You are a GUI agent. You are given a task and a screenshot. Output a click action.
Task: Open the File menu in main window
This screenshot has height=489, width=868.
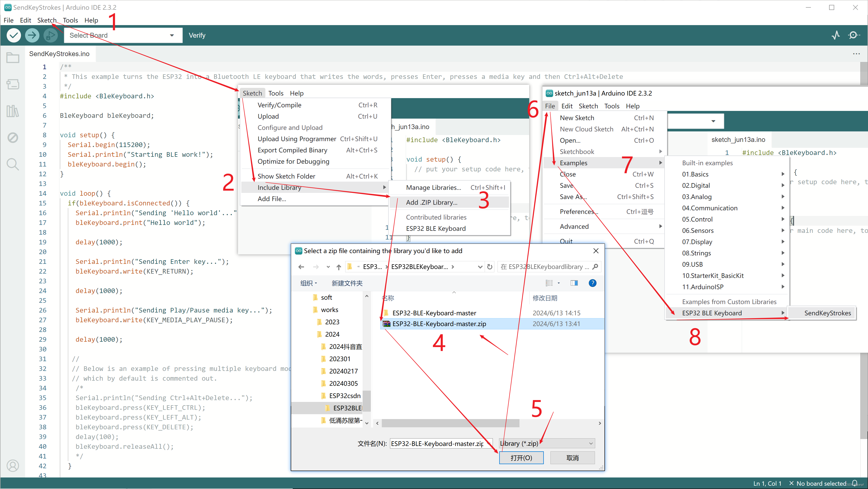pos(8,20)
